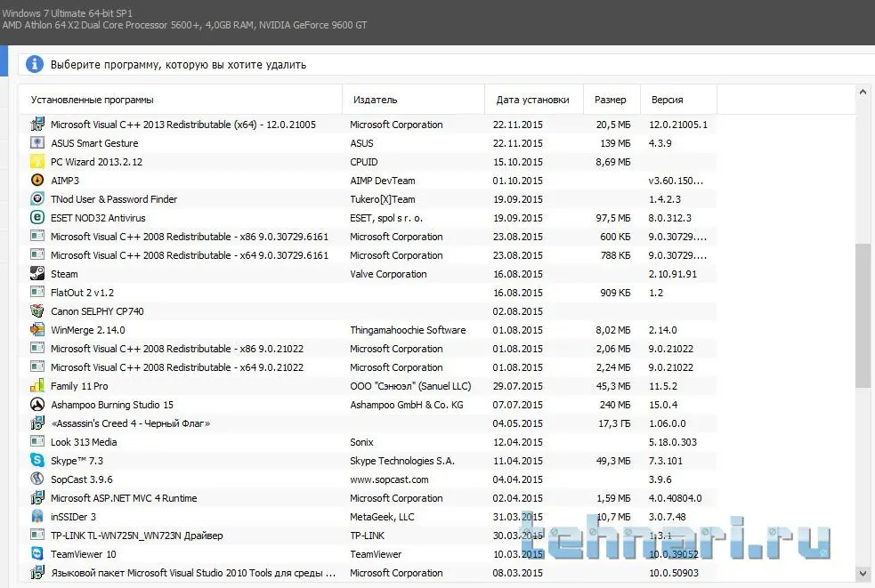Click the Microsoft ASP.NET MVC 4 Runtime icon

click(x=37, y=498)
